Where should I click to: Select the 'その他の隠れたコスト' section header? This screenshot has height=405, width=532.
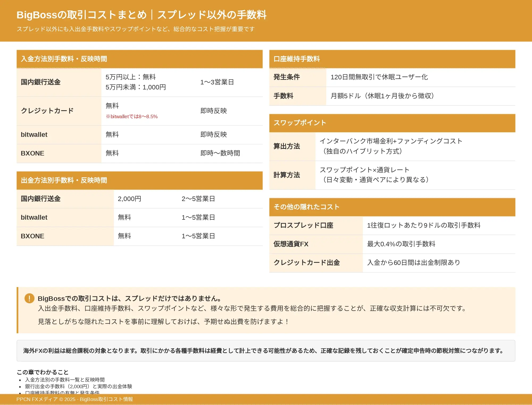pos(392,207)
